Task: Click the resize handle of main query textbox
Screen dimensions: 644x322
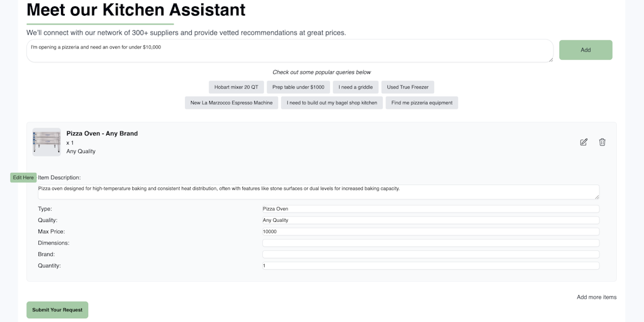Action: point(551,60)
